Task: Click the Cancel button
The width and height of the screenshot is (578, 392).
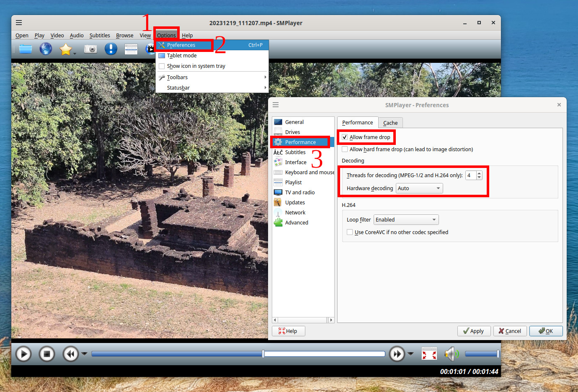Action: (510, 331)
